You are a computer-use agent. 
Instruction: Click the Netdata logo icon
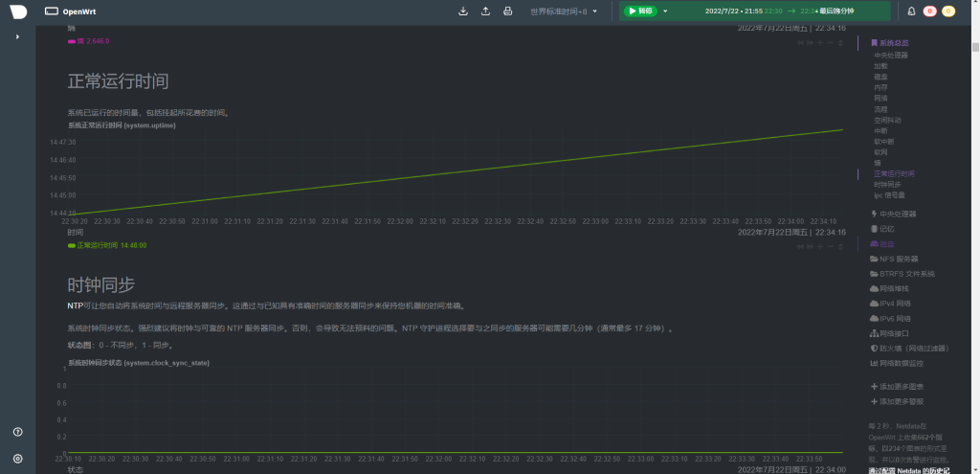(x=18, y=11)
